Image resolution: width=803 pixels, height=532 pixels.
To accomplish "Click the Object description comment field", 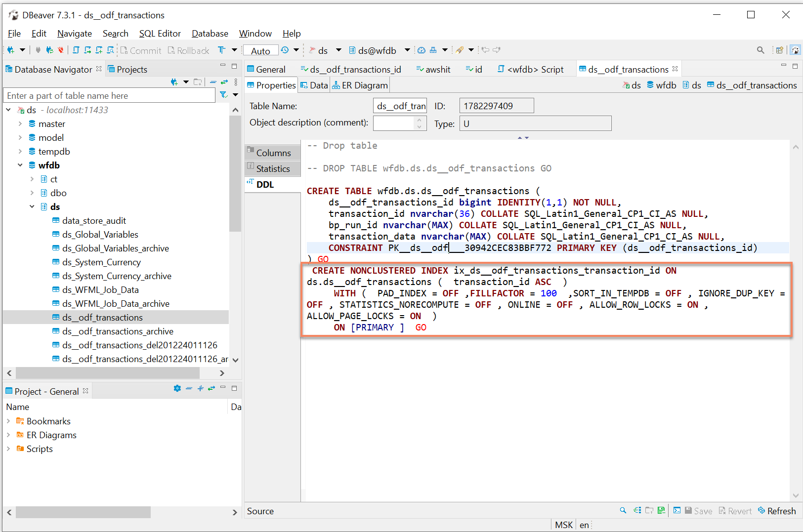I will [394, 123].
